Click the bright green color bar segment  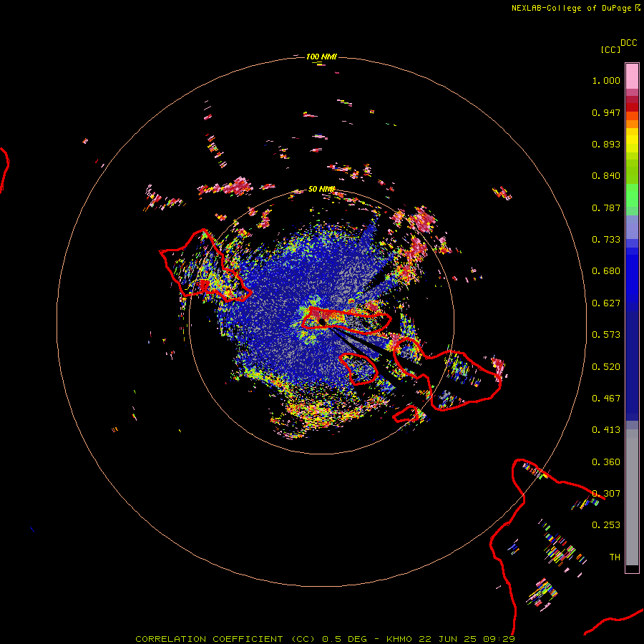click(632, 195)
